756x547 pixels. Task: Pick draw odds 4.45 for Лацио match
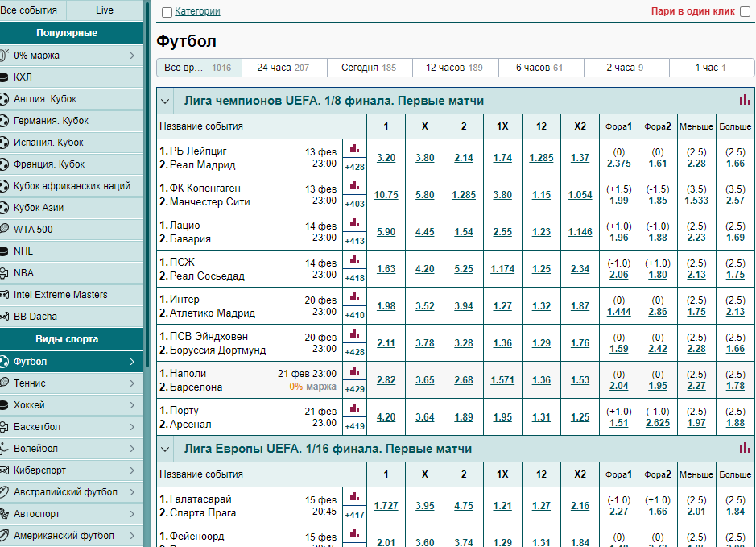[425, 232]
